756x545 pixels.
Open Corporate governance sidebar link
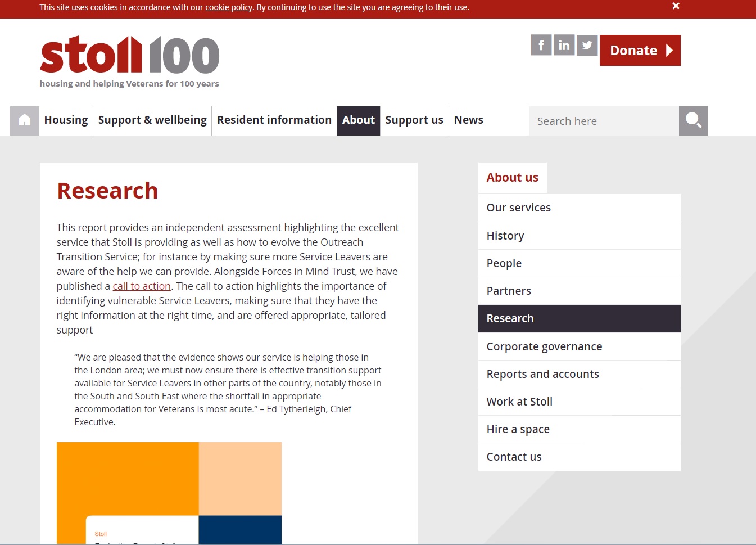pyautogui.click(x=544, y=346)
